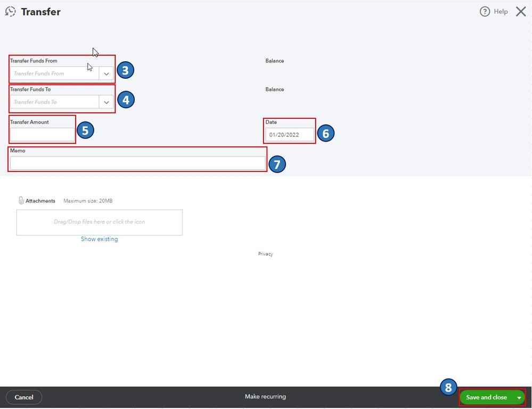Click the Help text link
Viewport: 532px width, 409px height.
501,12
